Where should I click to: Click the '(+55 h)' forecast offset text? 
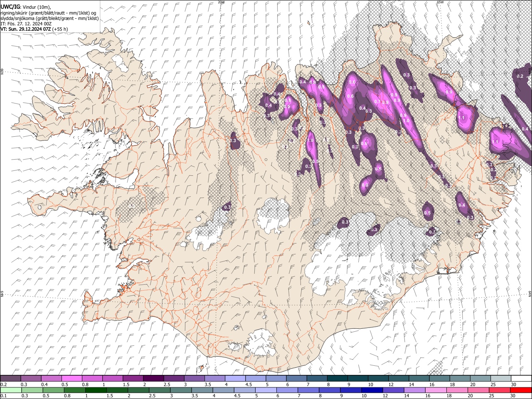click(60, 29)
